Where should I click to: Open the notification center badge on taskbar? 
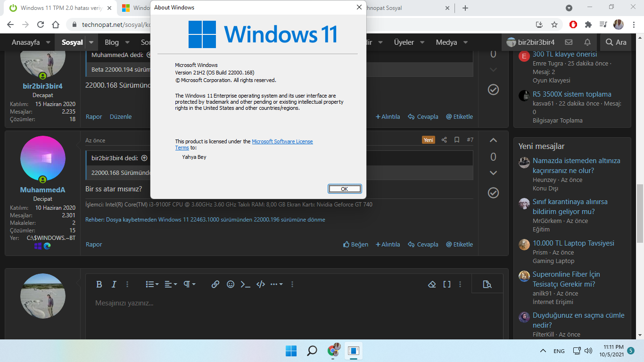[x=630, y=351]
